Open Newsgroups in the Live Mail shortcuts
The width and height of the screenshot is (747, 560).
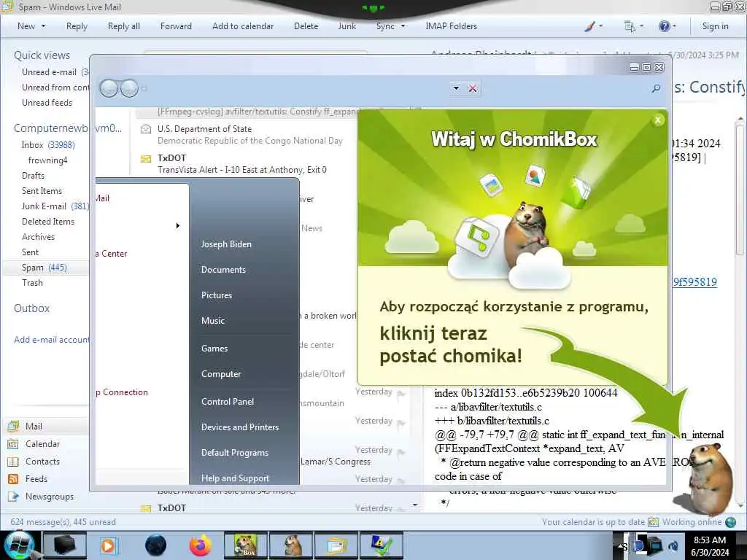pos(49,497)
